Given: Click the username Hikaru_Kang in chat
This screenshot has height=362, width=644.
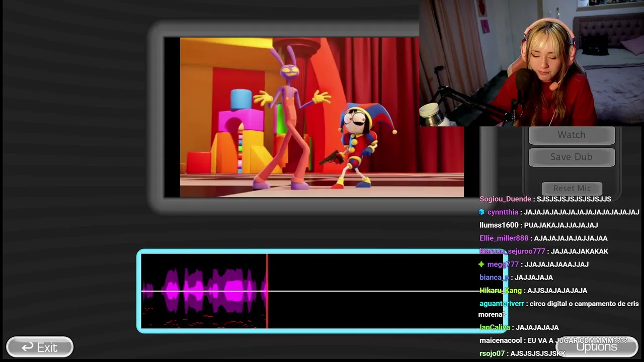Looking at the screenshot, I should [x=501, y=291].
